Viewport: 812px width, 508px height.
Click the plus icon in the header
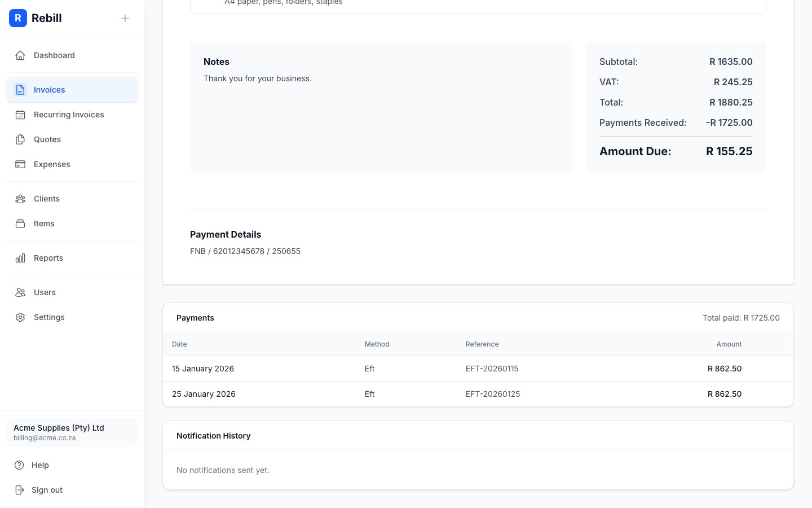pyautogui.click(x=125, y=18)
